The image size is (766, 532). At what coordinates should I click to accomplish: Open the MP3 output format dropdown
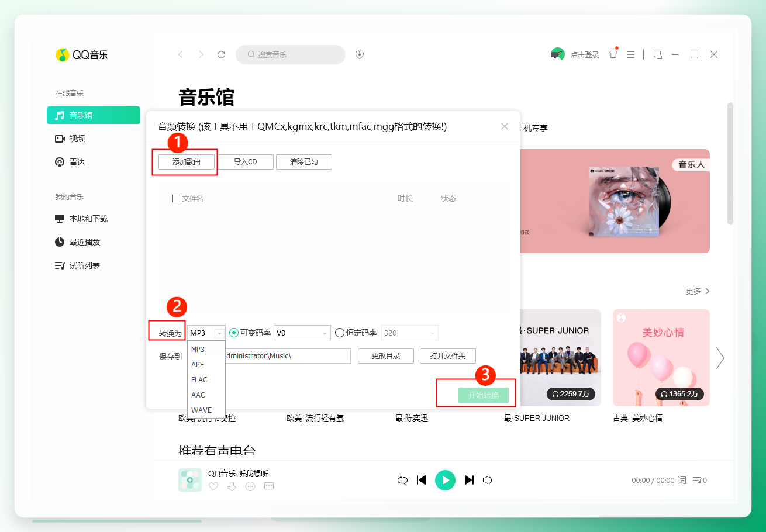click(x=206, y=333)
